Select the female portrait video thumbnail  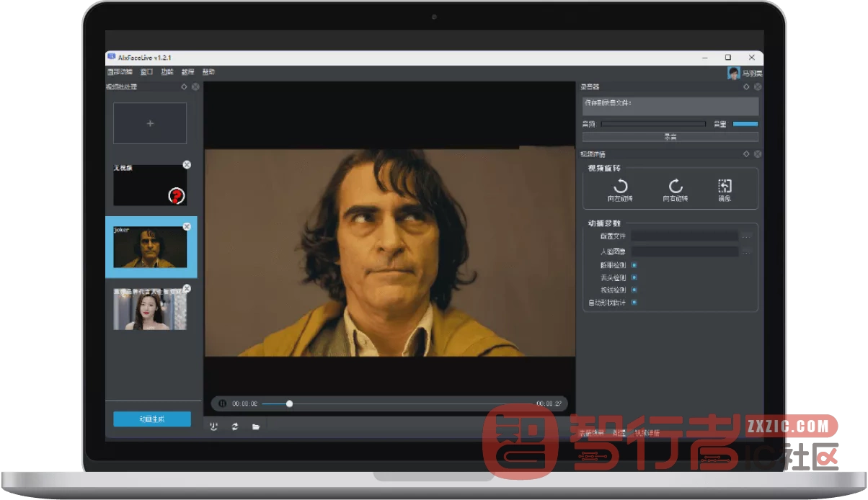(150, 309)
